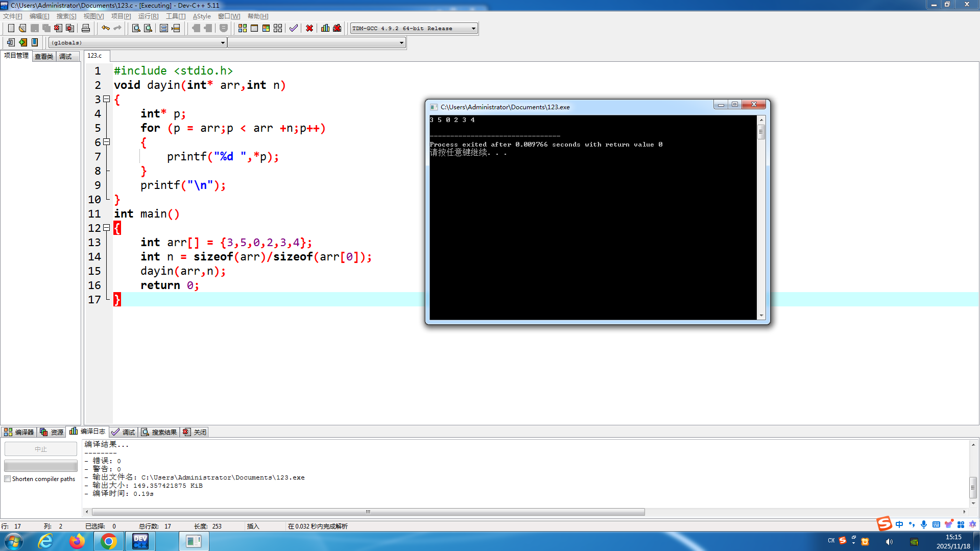Open the 视图[V] menu
Image resolution: width=980 pixels, height=551 pixels.
click(x=93, y=16)
